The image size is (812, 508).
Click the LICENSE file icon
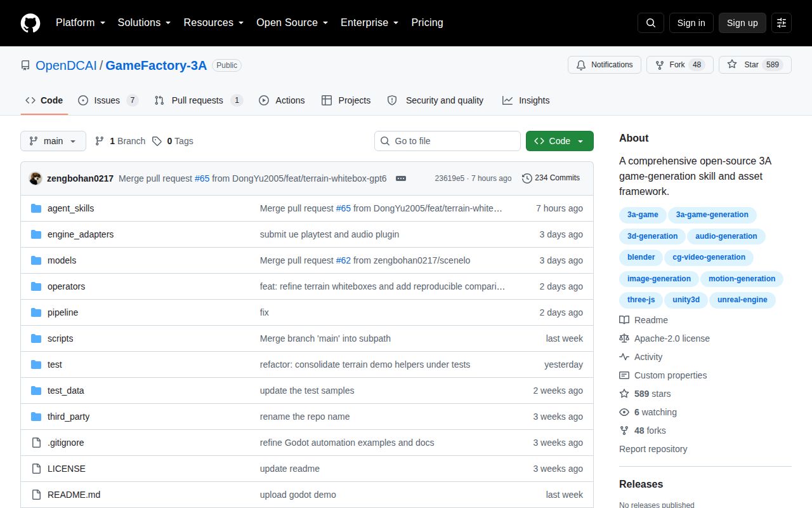[x=36, y=469]
